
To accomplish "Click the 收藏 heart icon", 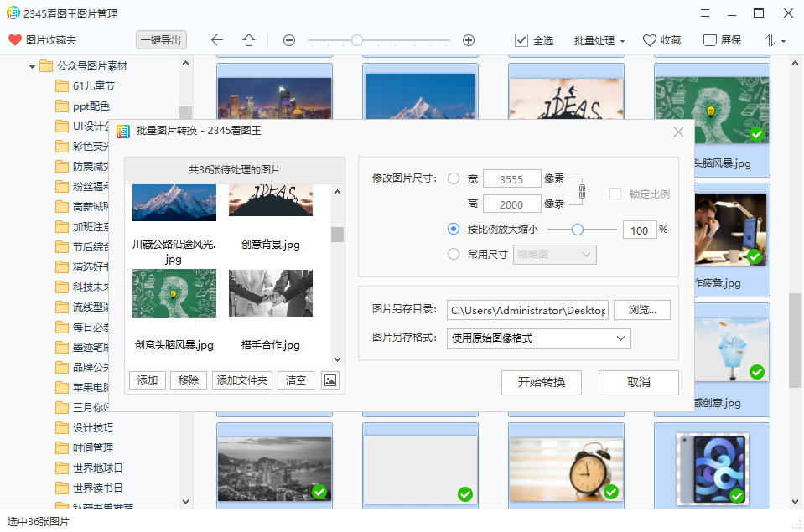I will pyautogui.click(x=649, y=39).
